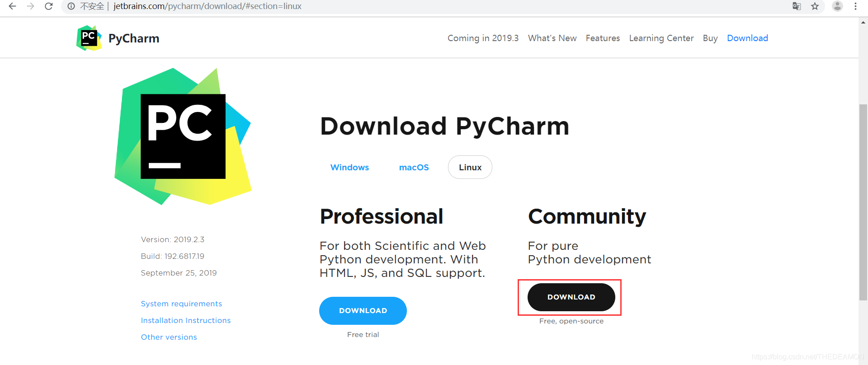Image resolution: width=868 pixels, height=365 pixels.
Task: Select the Linux tab
Action: (x=470, y=167)
